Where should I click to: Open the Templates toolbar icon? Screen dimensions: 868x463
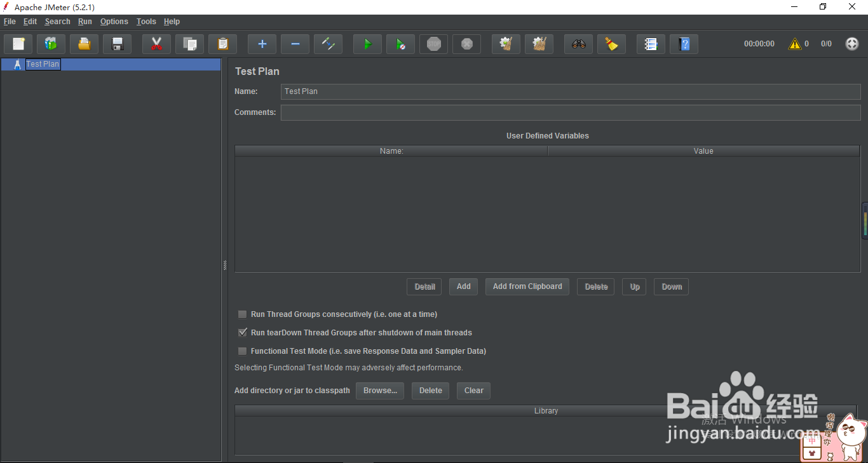(51, 44)
